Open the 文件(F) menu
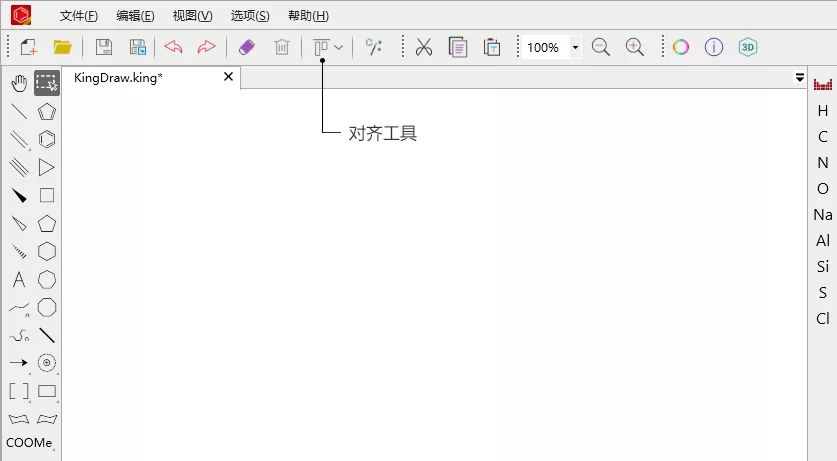The width and height of the screenshot is (837, 461). (x=78, y=16)
